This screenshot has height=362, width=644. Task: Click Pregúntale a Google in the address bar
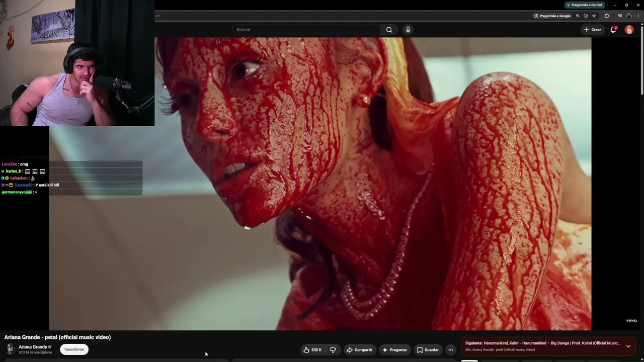[552, 16]
